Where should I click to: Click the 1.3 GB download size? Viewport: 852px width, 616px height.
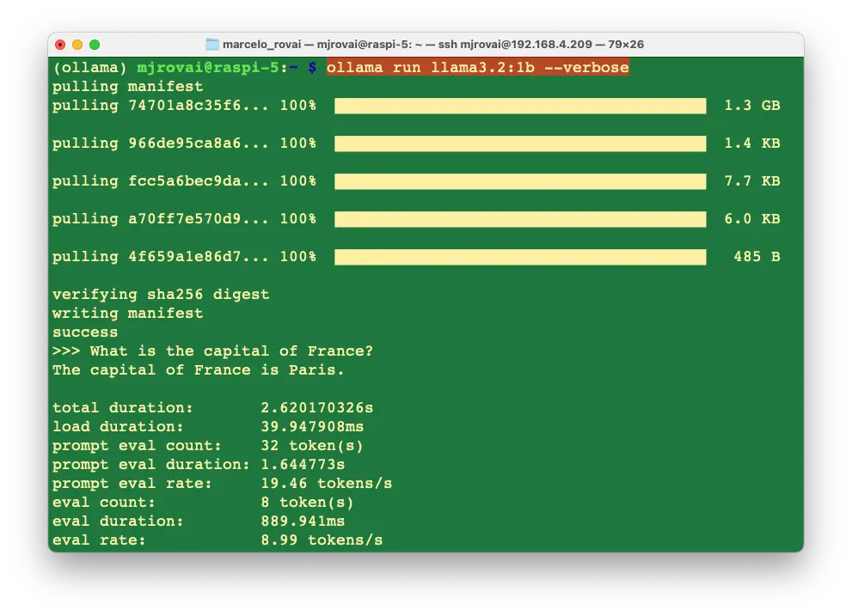point(751,106)
